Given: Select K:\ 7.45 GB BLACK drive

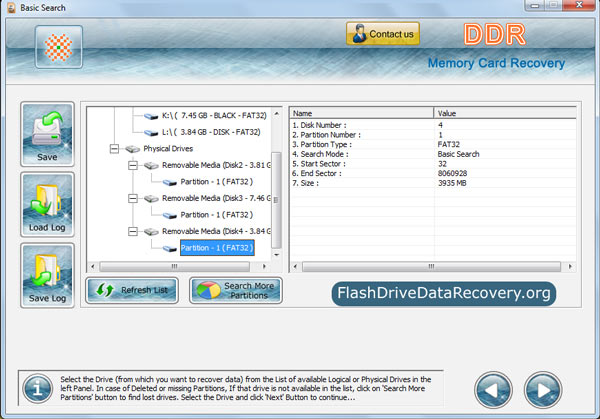Looking at the screenshot, I should 214,115.
